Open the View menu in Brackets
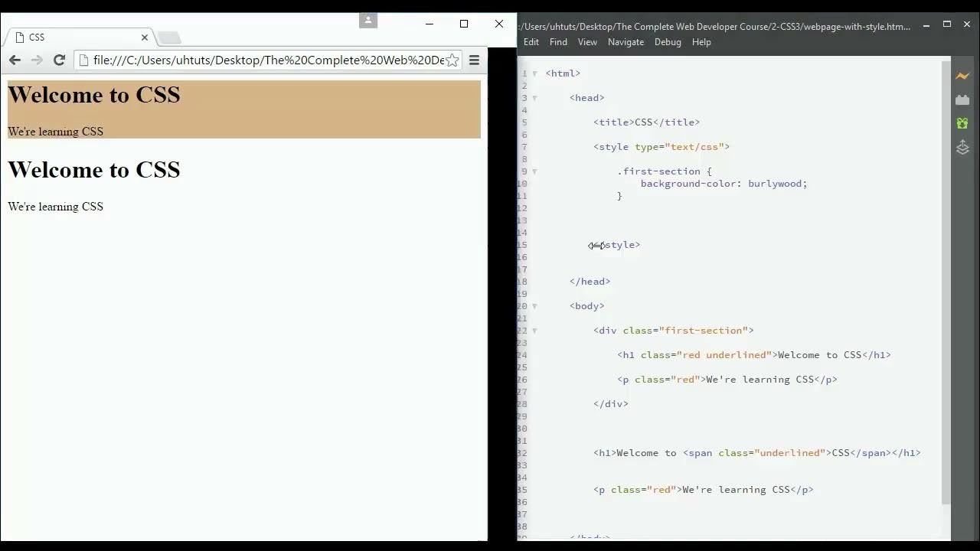This screenshot has height=551, width=980. tap(587, 42)
